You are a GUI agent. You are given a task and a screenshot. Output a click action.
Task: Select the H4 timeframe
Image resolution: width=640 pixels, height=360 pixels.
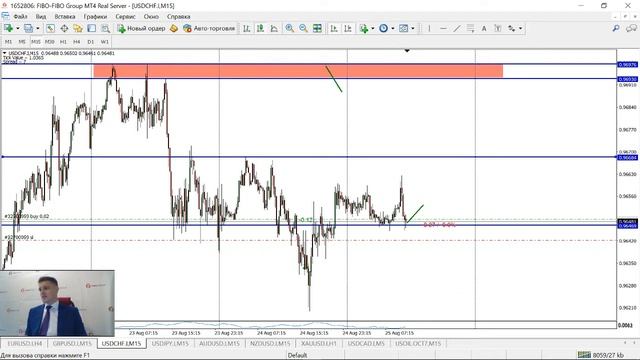77,42
